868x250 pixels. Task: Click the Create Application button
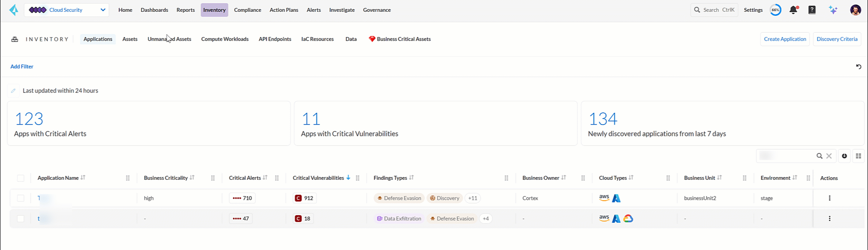785,39
